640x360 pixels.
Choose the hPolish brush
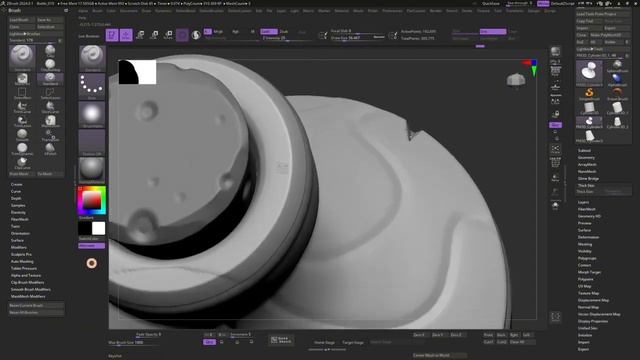click(x=50, y=149)
